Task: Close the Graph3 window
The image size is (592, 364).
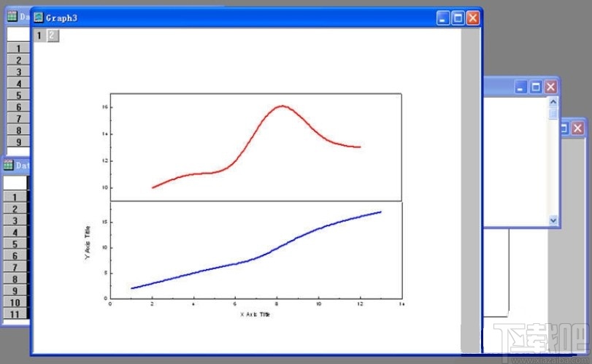Action: [x=473, y=18]
